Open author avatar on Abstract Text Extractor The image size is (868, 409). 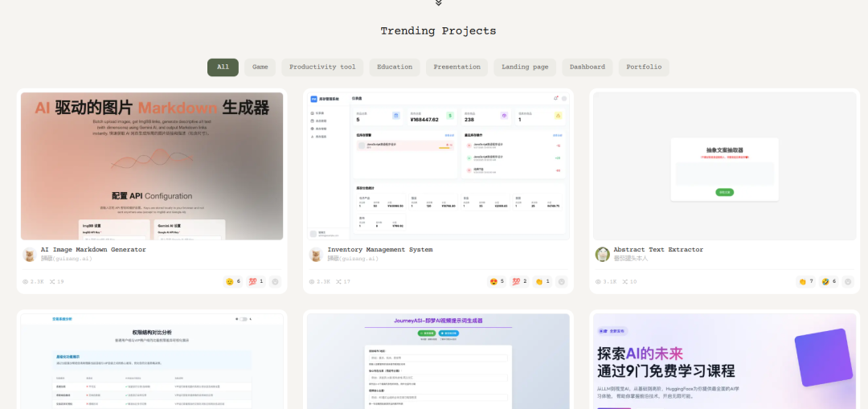[602, 255]
